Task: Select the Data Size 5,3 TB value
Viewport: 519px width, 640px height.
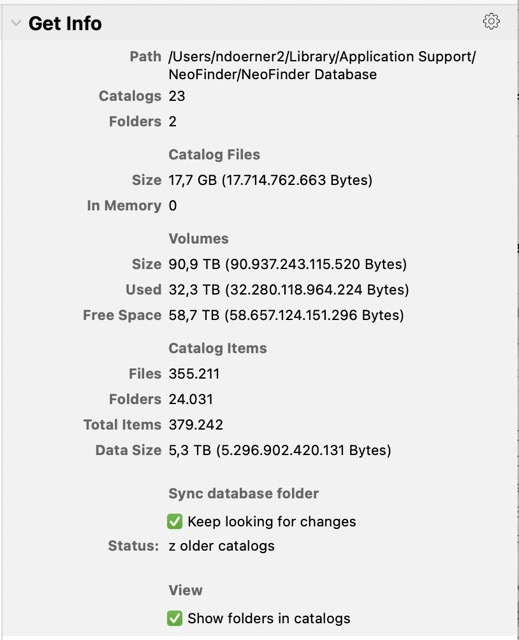Action: [280, 450]
